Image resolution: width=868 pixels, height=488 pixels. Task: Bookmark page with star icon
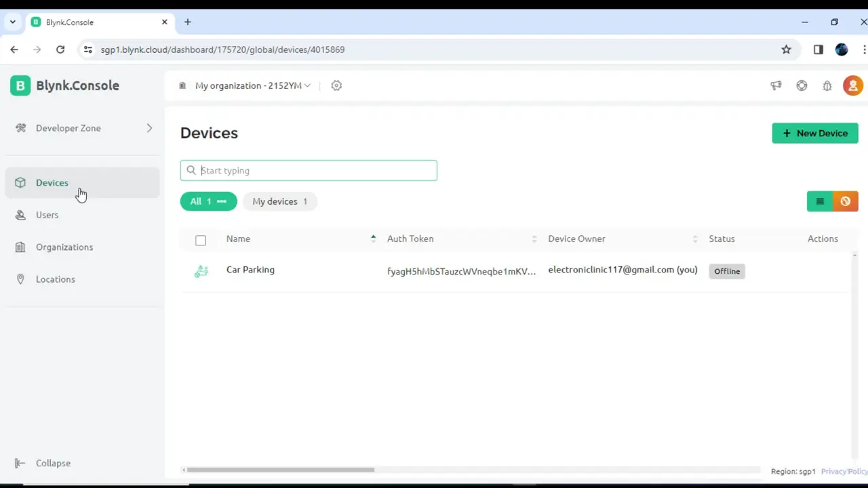786,49
